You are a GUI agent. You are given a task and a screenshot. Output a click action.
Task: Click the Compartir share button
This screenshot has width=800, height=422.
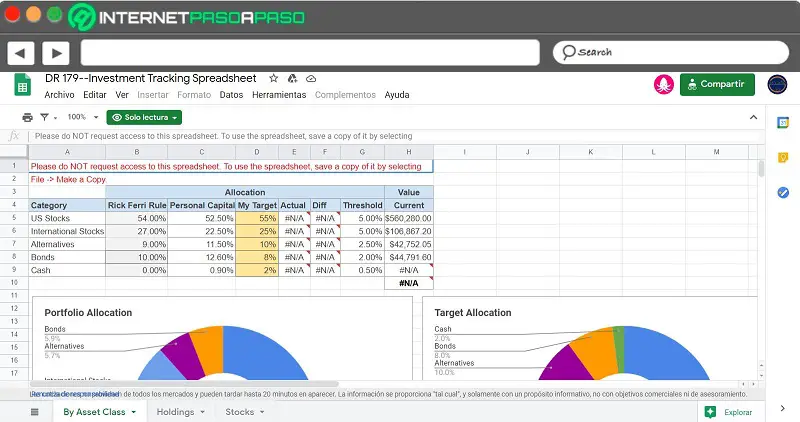pyautogui.click(x=717, y=84)
